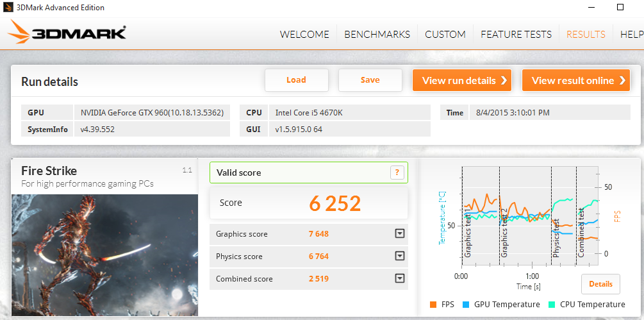
Task: Click the overall score 6 252
Action: click(334, 203)
